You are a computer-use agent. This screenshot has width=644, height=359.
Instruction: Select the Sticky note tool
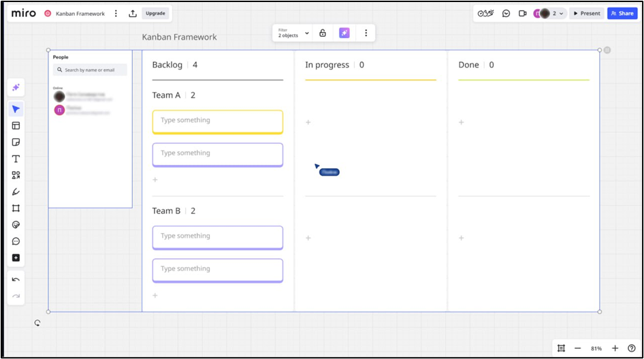click(x=16, y=142)
